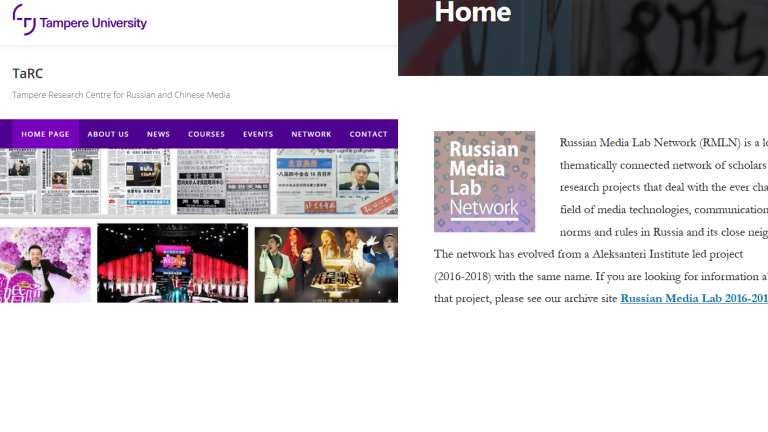This screenshot has height=432, width=768.
Task: Click the Tampere University logo
Action: click(x=80, y=20)
